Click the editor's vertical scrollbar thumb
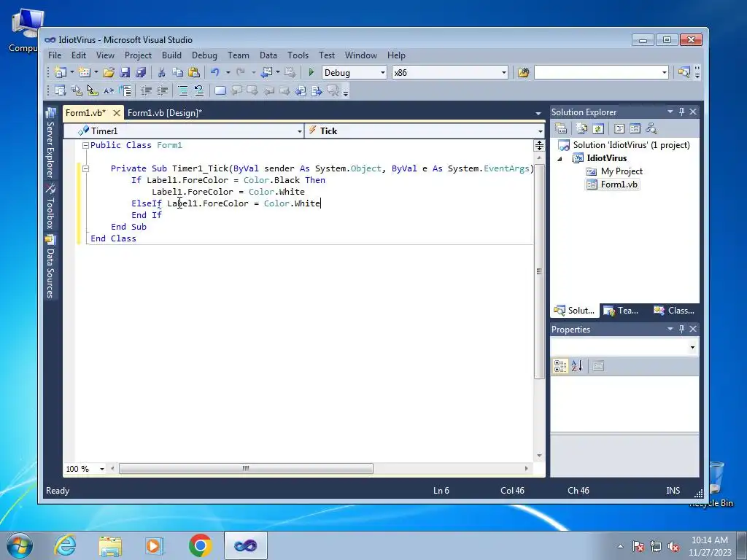 point(539,271)
